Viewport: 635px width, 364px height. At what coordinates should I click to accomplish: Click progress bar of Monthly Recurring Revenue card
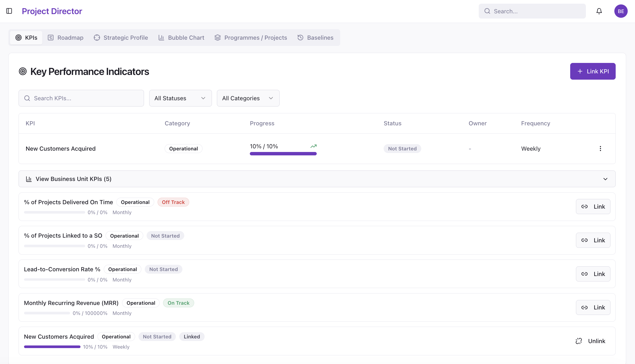click(x=47, y=313)
